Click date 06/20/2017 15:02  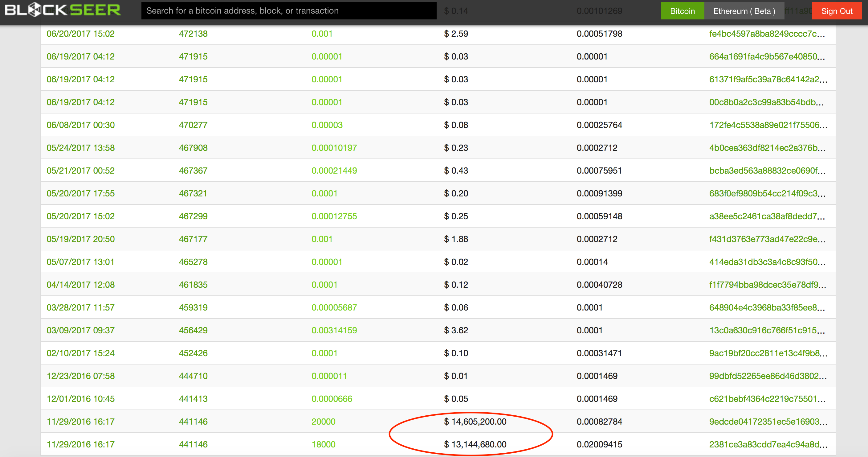pos(80,34)
